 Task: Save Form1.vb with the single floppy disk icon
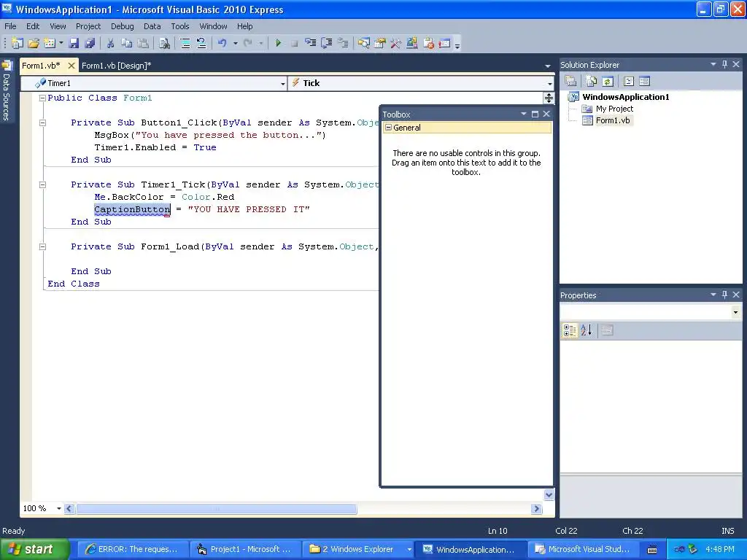(x=74, y=43)
